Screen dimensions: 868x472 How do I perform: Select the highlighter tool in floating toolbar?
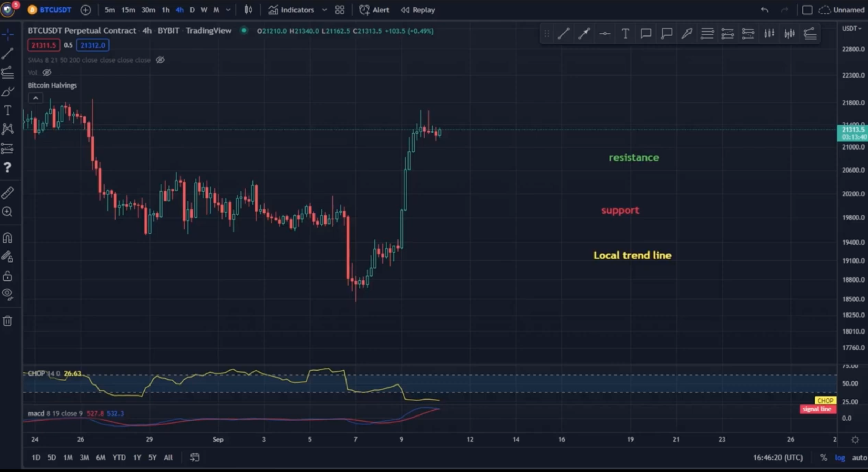coord(687,34)
